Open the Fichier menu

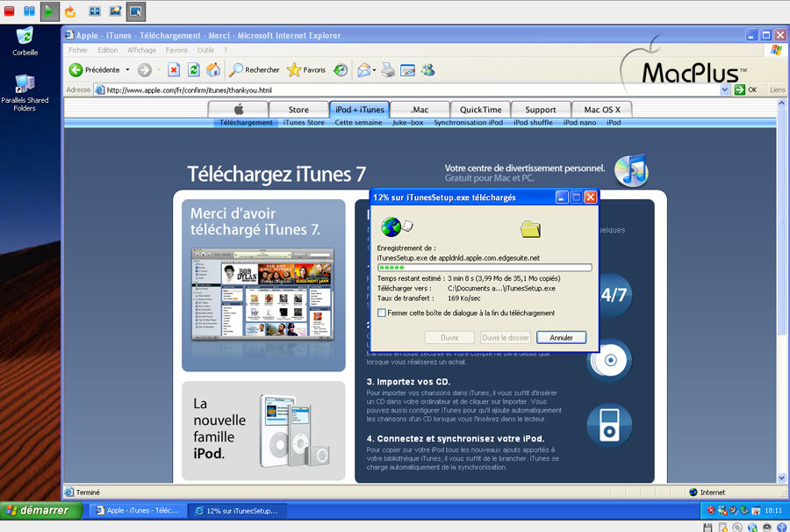pyautogui.click(x=78, y=50)
